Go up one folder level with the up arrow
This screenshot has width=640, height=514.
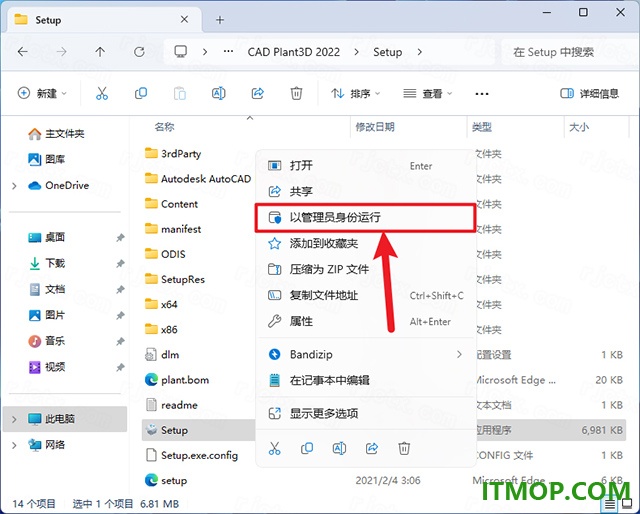pos(100,52)
